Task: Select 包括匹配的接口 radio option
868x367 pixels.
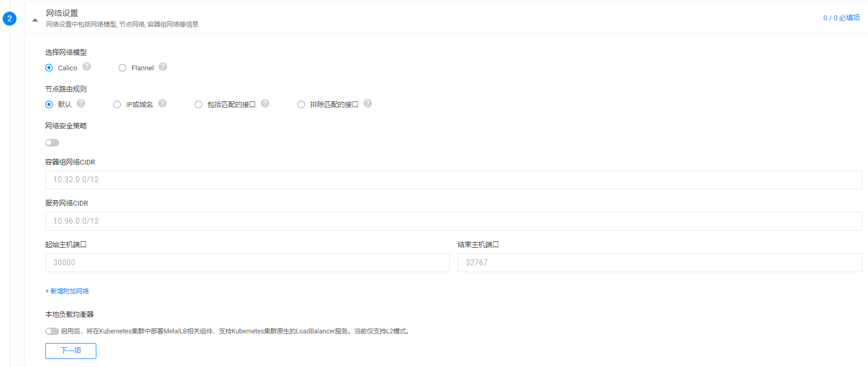Action: (x=199, y=104)
